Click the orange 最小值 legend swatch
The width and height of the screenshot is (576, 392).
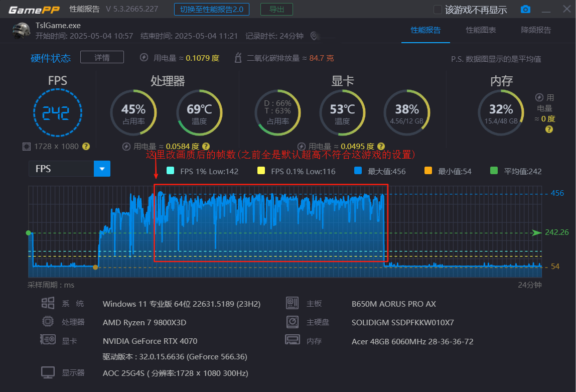pyautogui.click(x=428, y=171)
